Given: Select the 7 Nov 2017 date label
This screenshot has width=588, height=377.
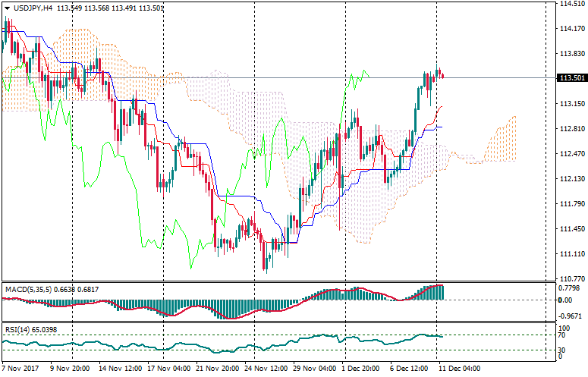Looking at the screenshot, I should tap(19, 369).
